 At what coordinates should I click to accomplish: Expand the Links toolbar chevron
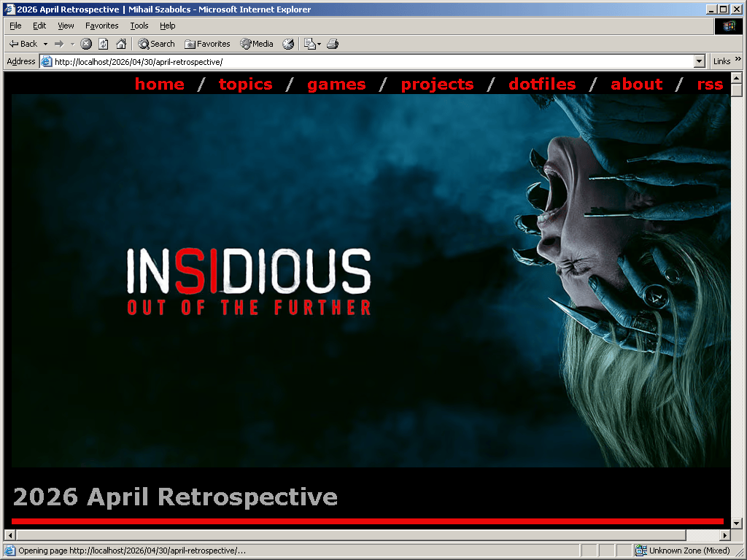pyautogui.click(x=738, y=59)
